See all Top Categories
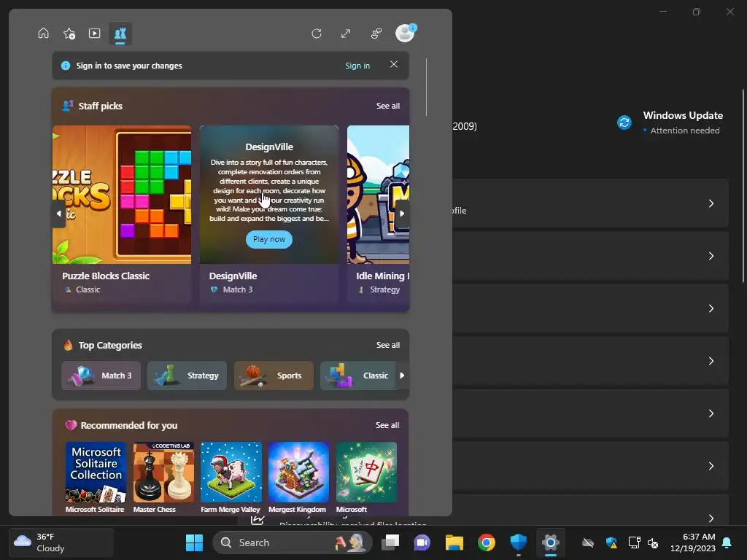This screenshot has width=747, height=560. point(388,345)
